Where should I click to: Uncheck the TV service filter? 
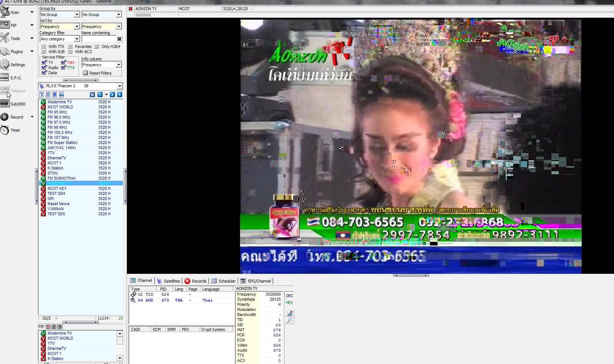coord(44,63)
